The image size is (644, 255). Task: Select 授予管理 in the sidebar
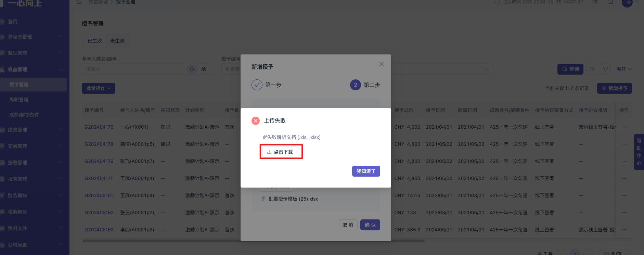[x=33, y=85]
